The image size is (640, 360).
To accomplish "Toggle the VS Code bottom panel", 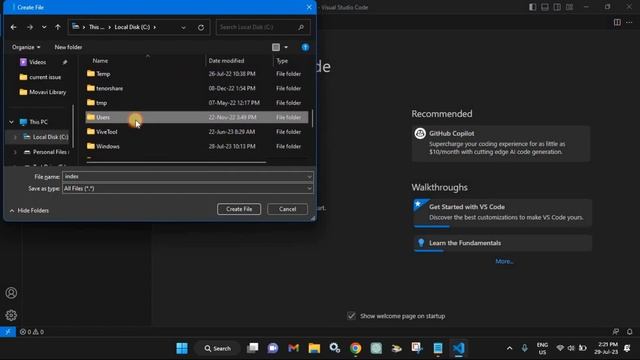I will (544, 7).
